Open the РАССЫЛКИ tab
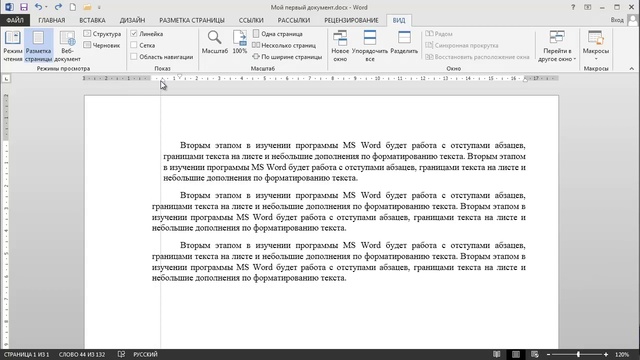640x360 pixels. pos(294,20)
